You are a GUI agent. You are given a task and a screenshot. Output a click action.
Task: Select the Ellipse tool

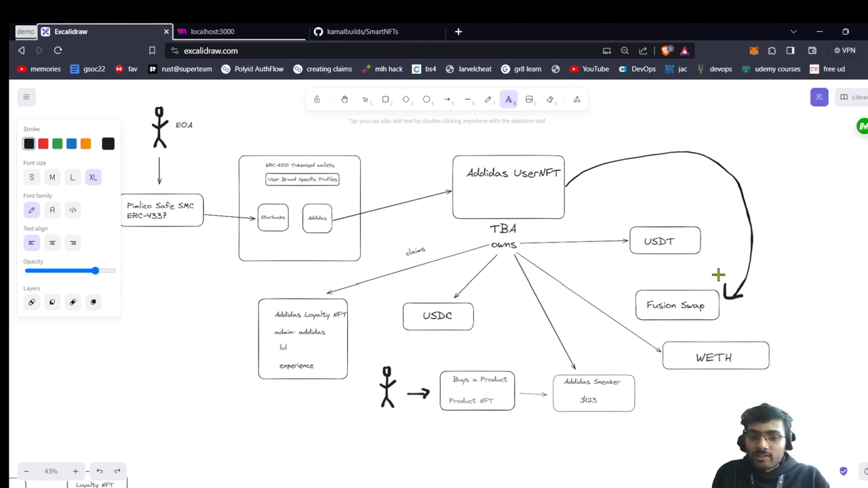[x=427, y=100]
